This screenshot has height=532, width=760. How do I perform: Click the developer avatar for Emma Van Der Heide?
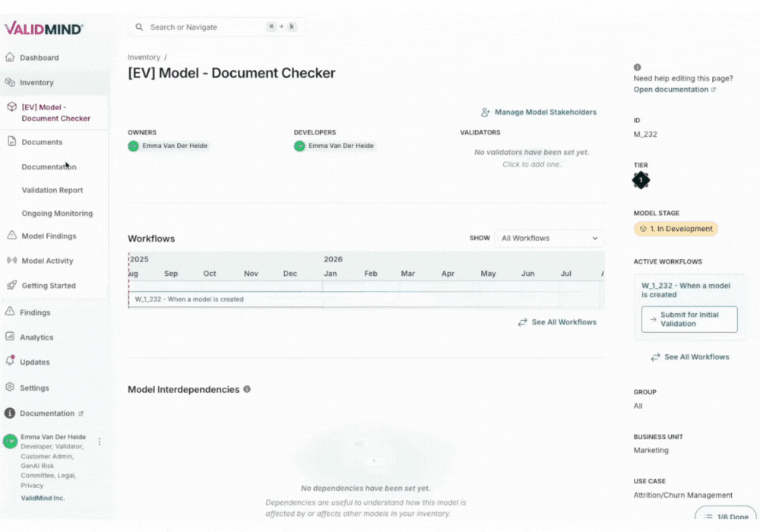299,146
